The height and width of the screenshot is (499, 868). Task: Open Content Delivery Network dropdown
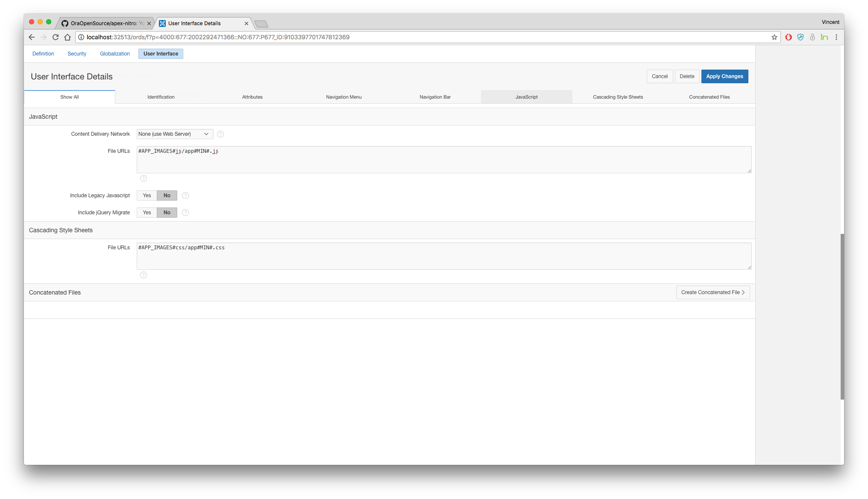(x=175, y=134)
